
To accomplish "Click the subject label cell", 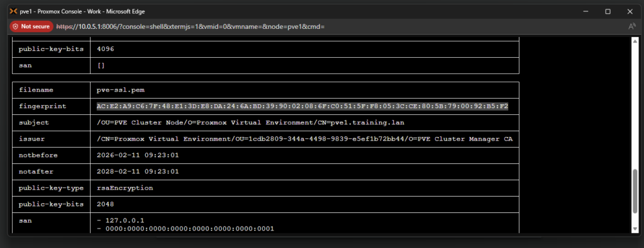I will pyautogui.click(x=52, y=122).
